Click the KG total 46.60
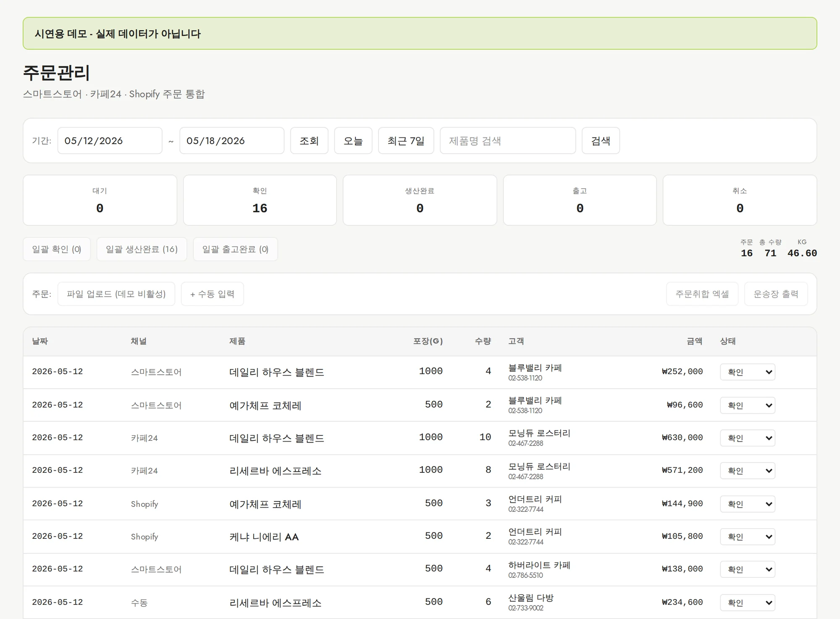 [x=802, y=253]
